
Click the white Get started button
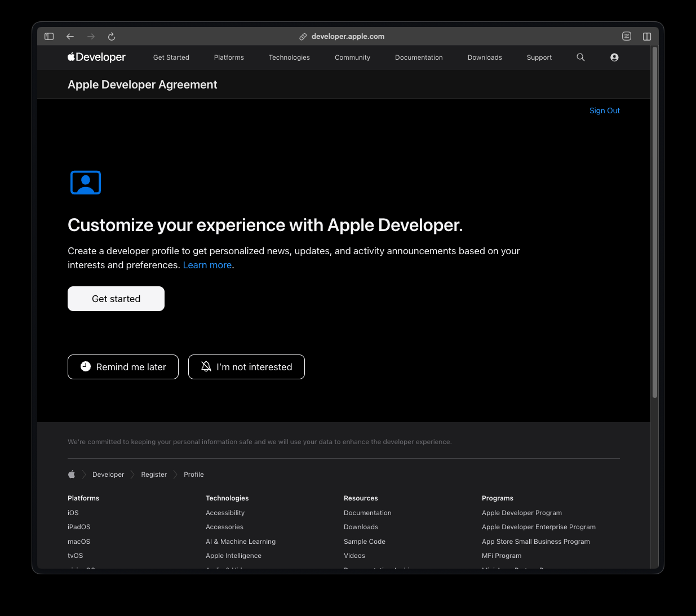pyautogui.click(x=116, y=299)
